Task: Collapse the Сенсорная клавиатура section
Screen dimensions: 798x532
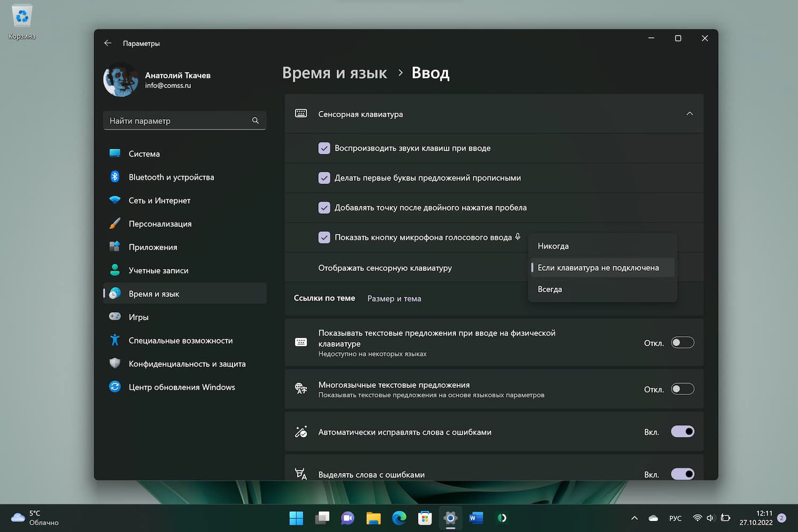Action: point(689,114)
